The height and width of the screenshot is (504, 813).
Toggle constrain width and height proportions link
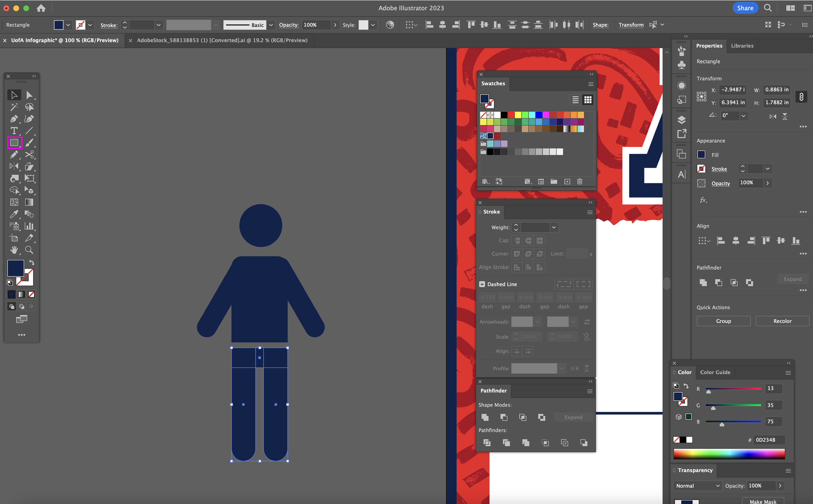coord(801,97)
